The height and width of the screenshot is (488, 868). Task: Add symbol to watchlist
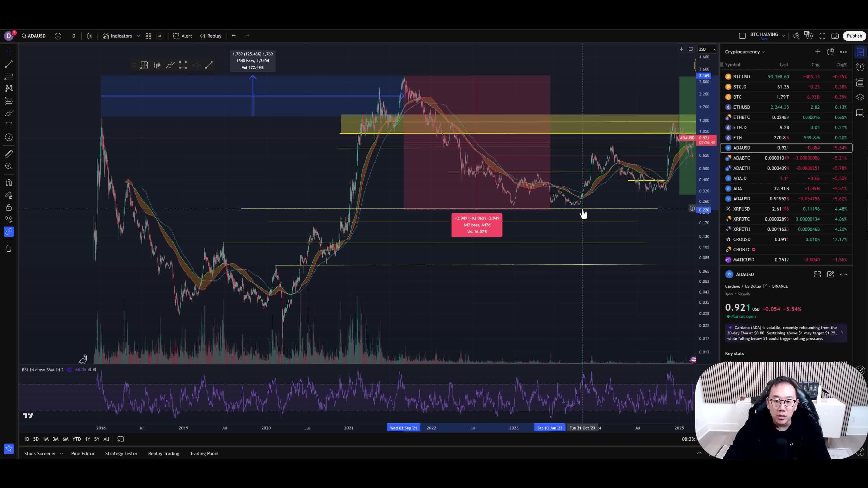coord(817,52)
